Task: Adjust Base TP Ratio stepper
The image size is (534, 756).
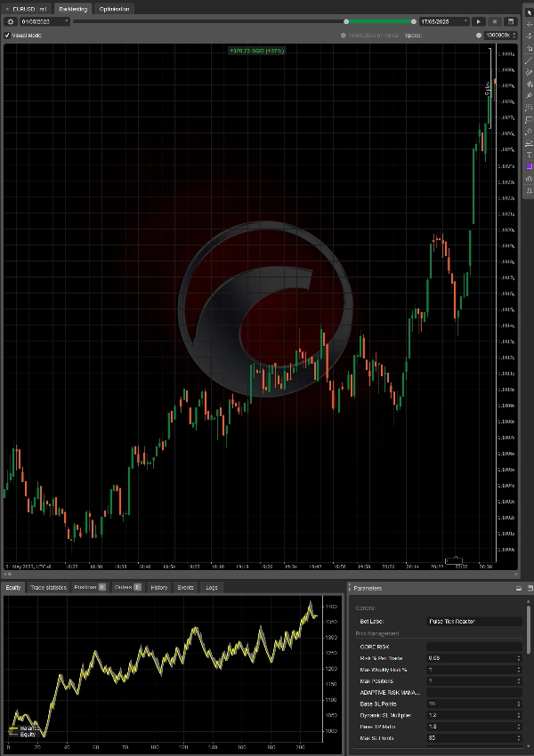Action: tap(519, 727)
